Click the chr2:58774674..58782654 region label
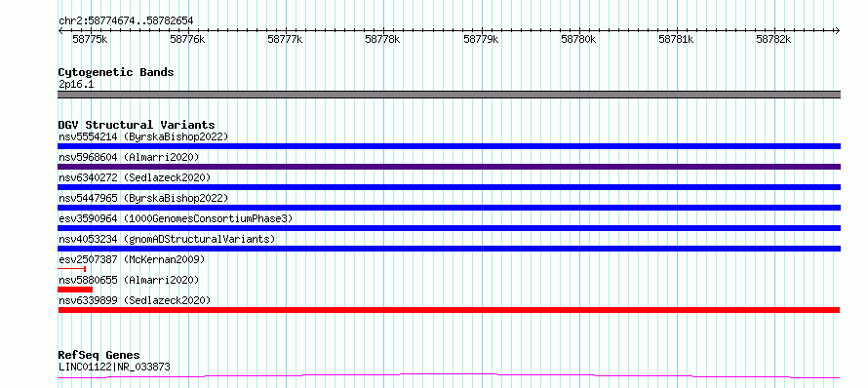 (x=126, y=21)
